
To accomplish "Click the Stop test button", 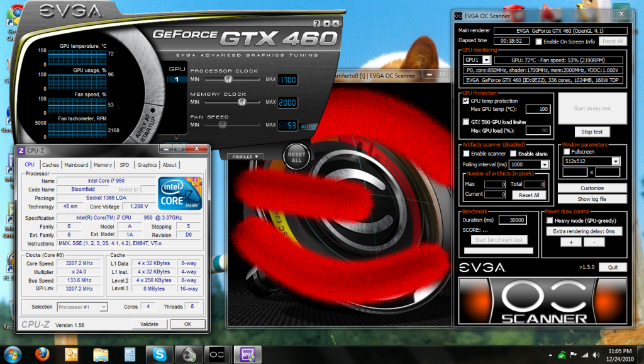I will tap(592, 132).
